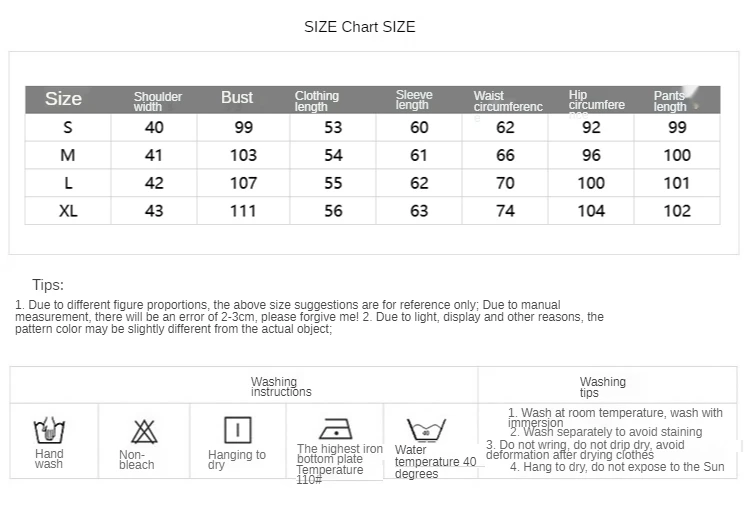Click the hanging to dry square icon

point(237,430)
